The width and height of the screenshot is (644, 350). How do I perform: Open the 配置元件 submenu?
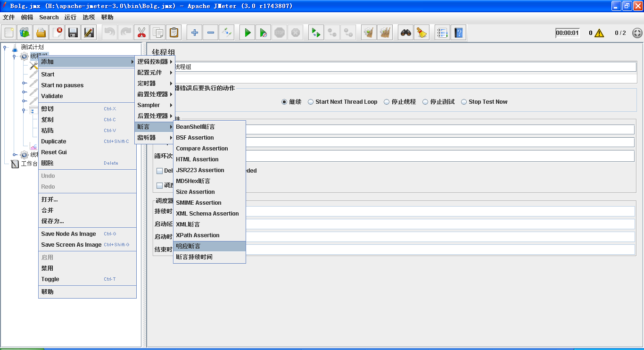click(x=155, y=73)
